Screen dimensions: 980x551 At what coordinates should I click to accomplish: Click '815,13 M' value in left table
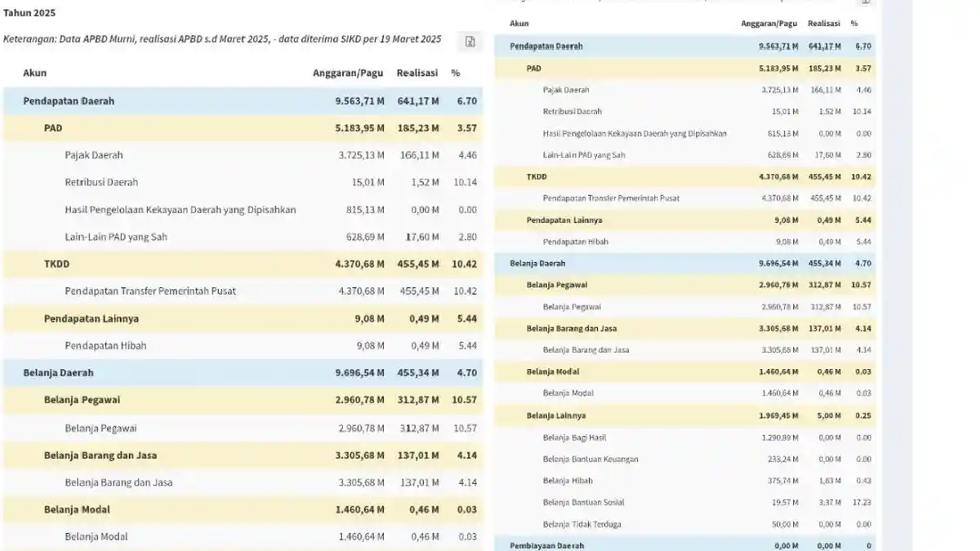click(365, 210)
